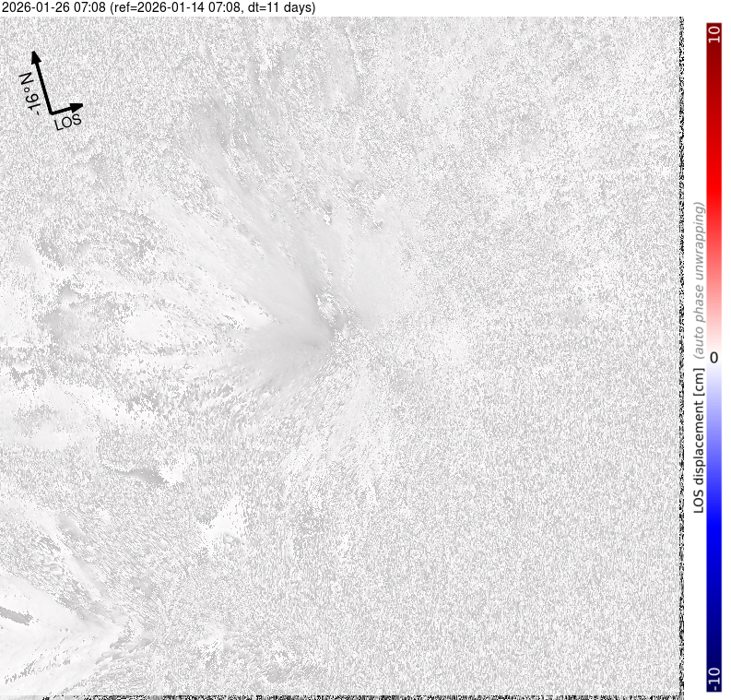Click the speckled noisy strip along map's right edge
The height and width of the screenshot is (700, 731).
tap(678, 369)
